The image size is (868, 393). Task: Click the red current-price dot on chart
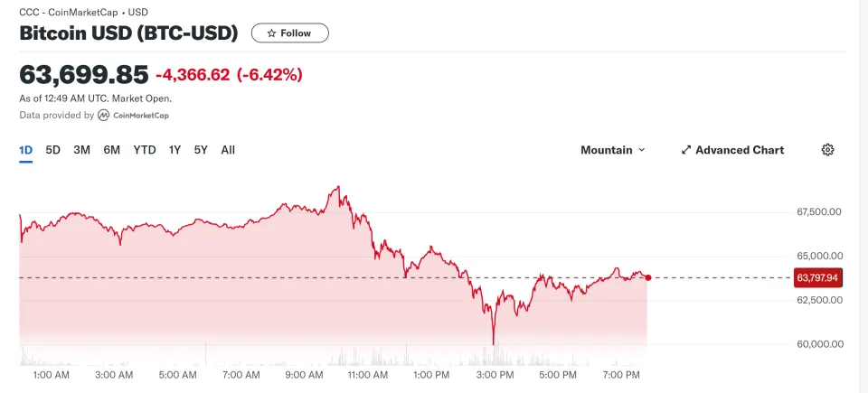click(648, 278)
